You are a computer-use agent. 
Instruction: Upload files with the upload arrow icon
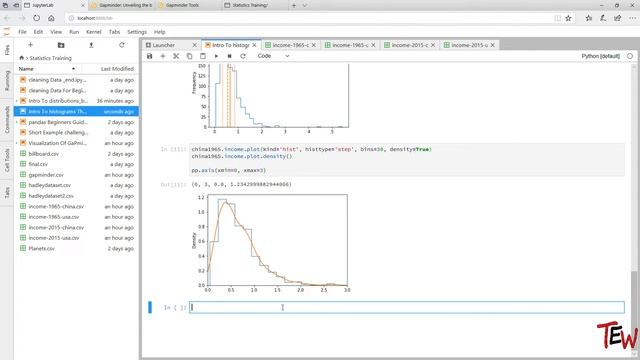coord(91,45)
